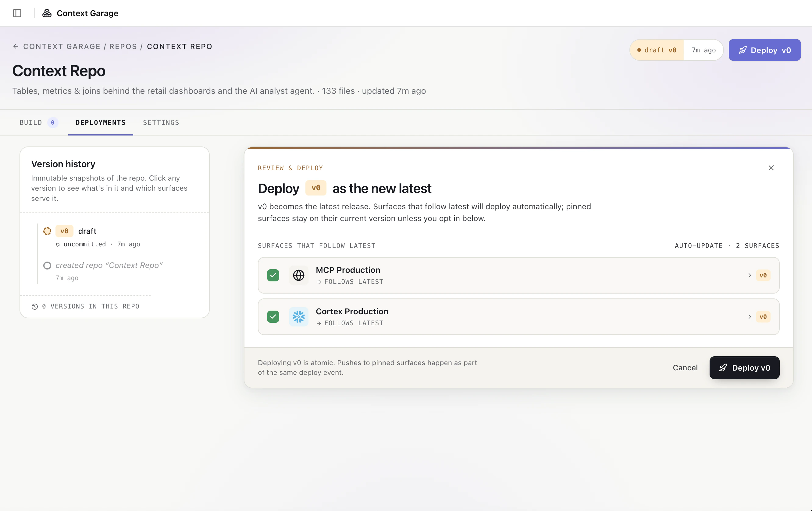The height and width of the screenshot is (511, 812).
Task: Confirm with the dark Deploy v0 button
Action: click(x=744, y=368)
